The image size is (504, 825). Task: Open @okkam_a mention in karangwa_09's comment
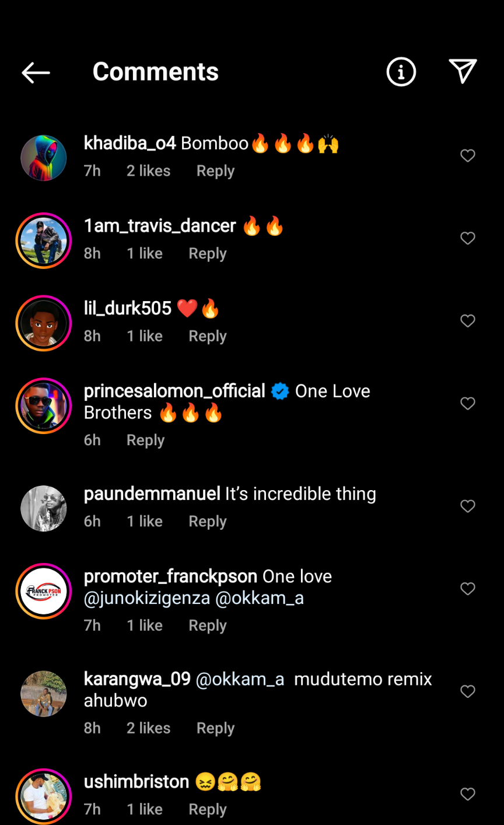(x=240, y=679)
